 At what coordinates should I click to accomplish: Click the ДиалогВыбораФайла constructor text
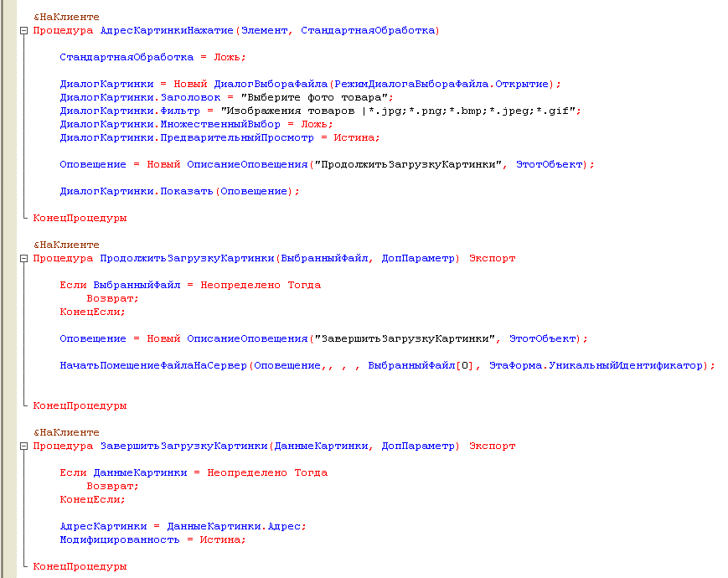[271, 85]
